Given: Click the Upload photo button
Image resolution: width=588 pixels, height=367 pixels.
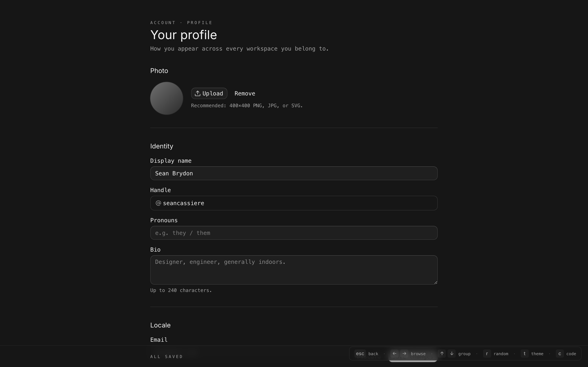Looking at the screenshot, I should [x=209, y=93].
